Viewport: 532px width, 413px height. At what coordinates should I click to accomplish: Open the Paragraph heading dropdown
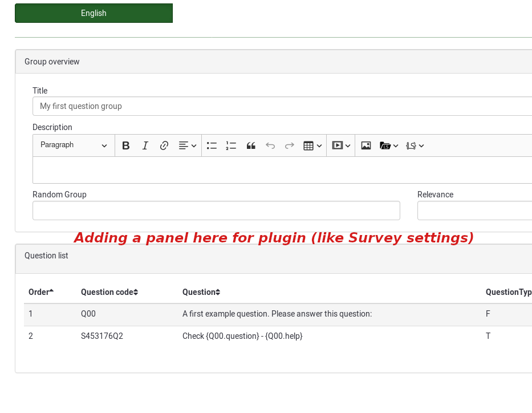(x=74, y=145)
